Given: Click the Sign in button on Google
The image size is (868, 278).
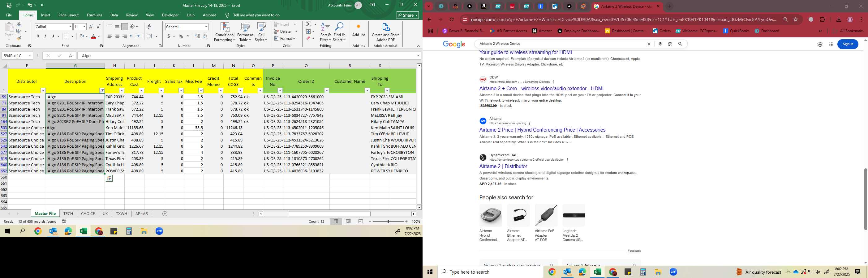Looking at the screenshot, I should pos(848,44).
